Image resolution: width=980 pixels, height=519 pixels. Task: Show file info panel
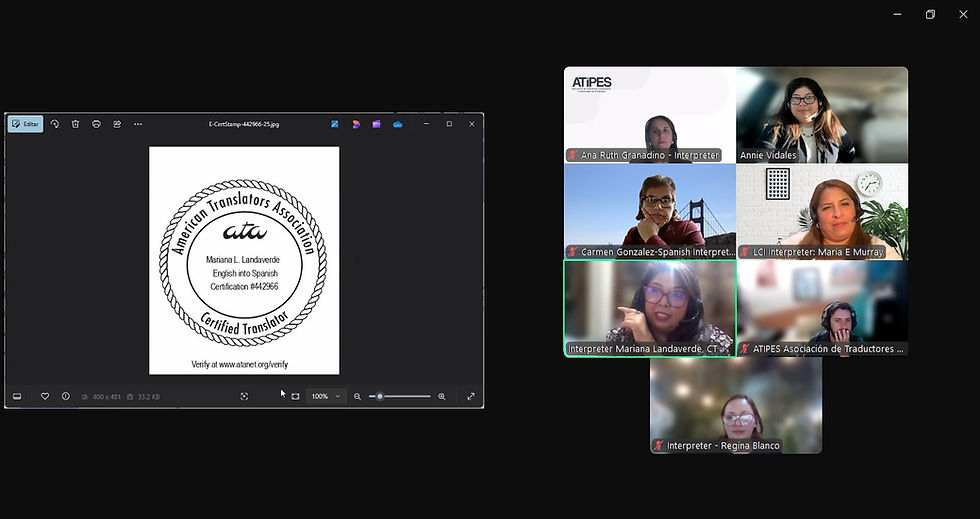[66, 396]
